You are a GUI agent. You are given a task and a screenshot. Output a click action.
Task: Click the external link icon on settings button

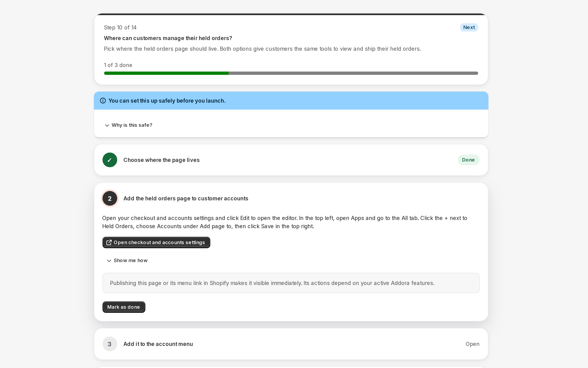pyautogui.click(x=109, y=242)
